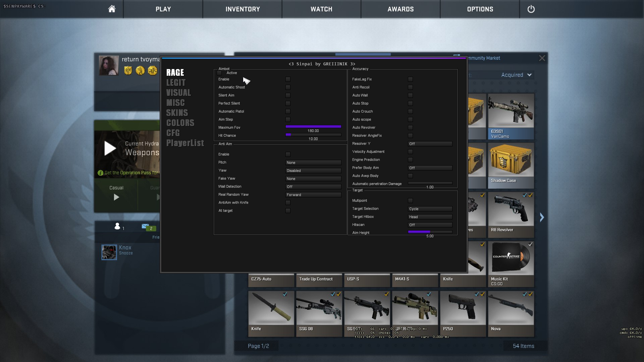Image resolution: width=644 pixels, height=362 pixels.
Task: Switch to the COLORS tab
Action: coord(180,123)
